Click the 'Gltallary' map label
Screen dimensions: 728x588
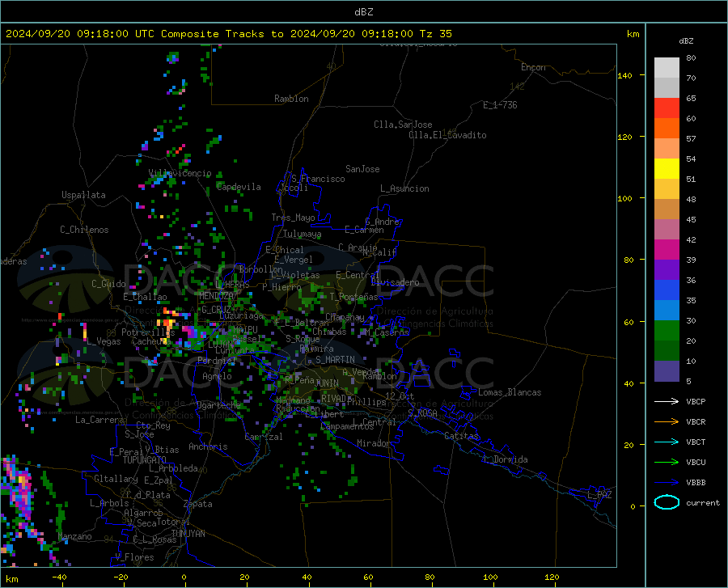click(116, 479)
